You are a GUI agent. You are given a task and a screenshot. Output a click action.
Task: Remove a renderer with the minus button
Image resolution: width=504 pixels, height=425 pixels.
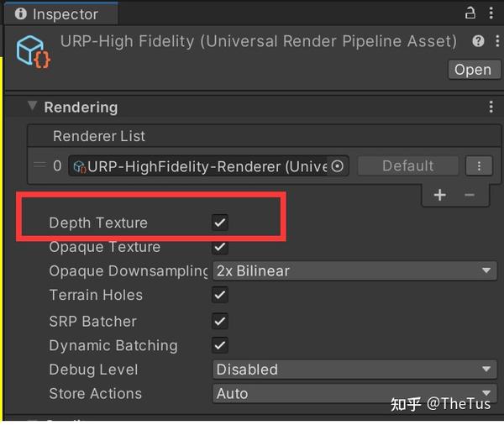coord(469,195)
